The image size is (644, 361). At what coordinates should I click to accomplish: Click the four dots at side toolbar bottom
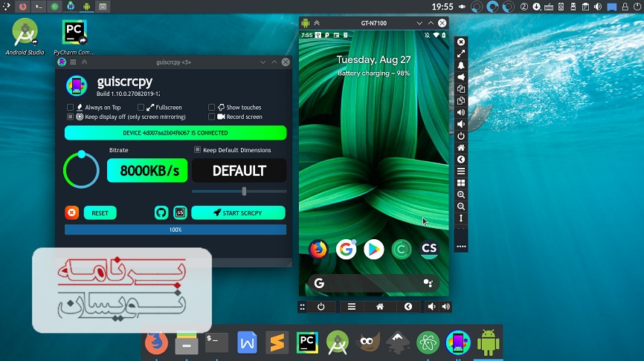click(x=461, y=247)
